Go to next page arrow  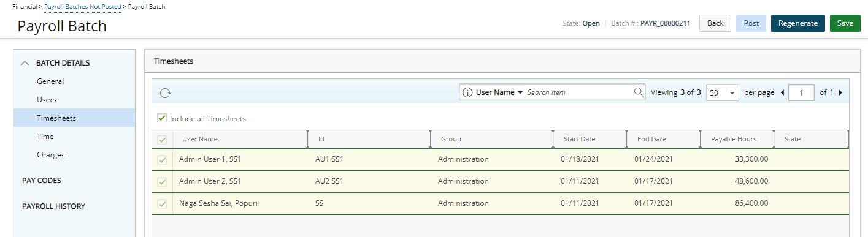840,92
